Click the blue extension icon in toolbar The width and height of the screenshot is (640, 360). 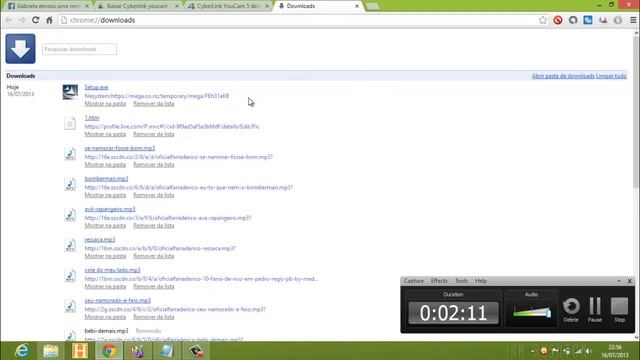pos(588,20)
